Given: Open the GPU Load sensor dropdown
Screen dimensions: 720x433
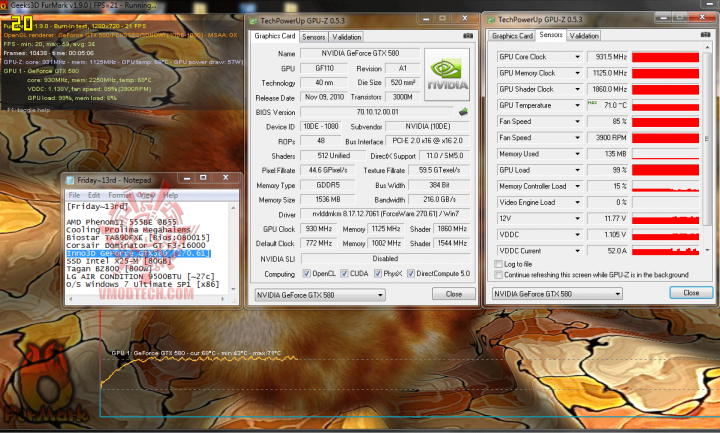Looking at the screenshot, I should click(577, 170).
